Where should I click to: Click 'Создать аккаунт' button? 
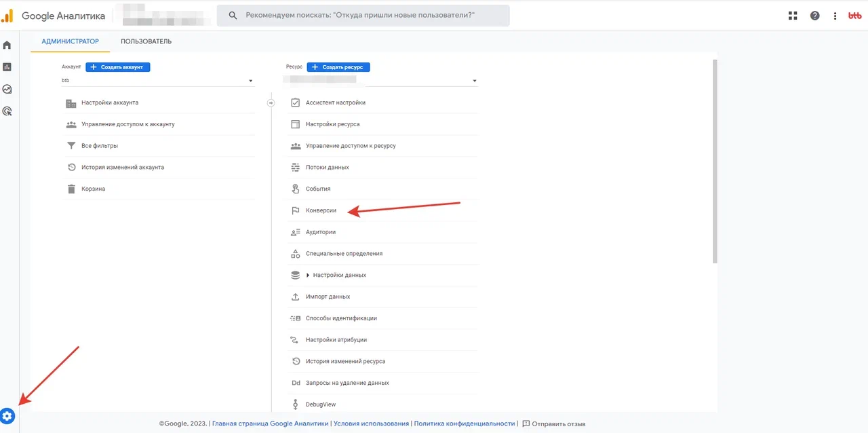(x=118, y=67)
